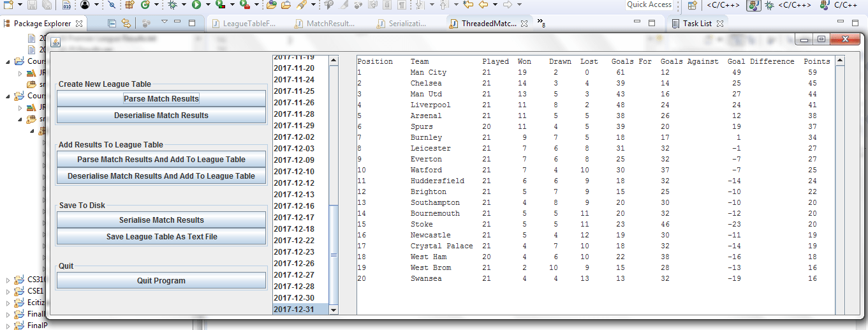Click the Open Task folder icon in toolbar
Viewport: 868px width, 330px height.
click(x=286, y=4)
